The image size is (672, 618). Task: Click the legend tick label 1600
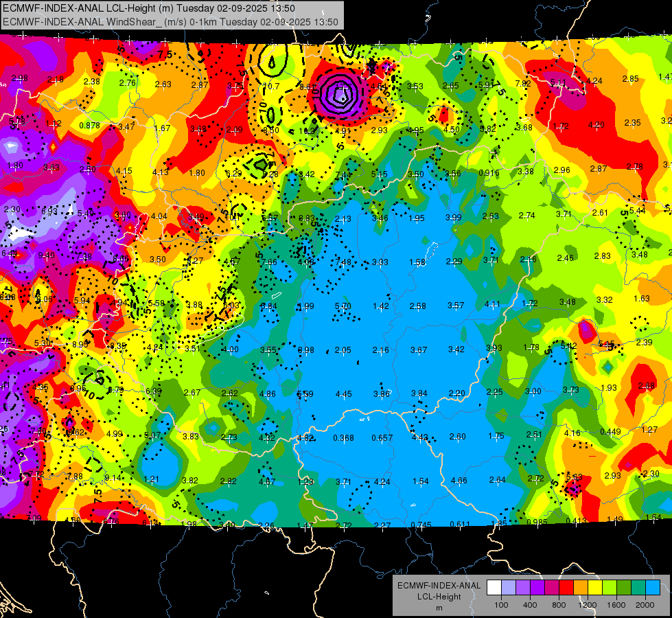[x=616, y=605]
